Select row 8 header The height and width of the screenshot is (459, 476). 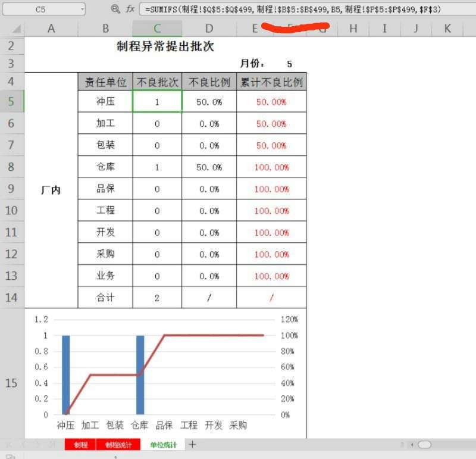coord(11,167)
